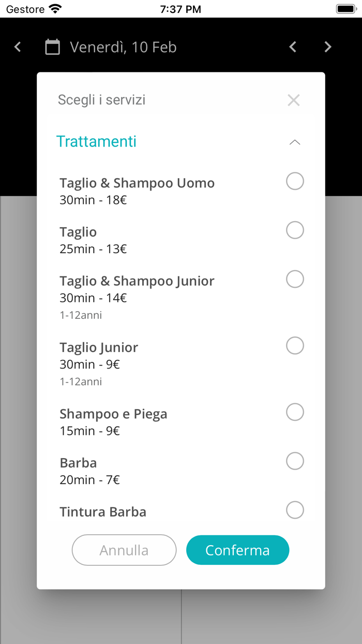Viewport: 362px width, 644px height.
Task: Click the Trattamenti section header
Action: point(96,141)
